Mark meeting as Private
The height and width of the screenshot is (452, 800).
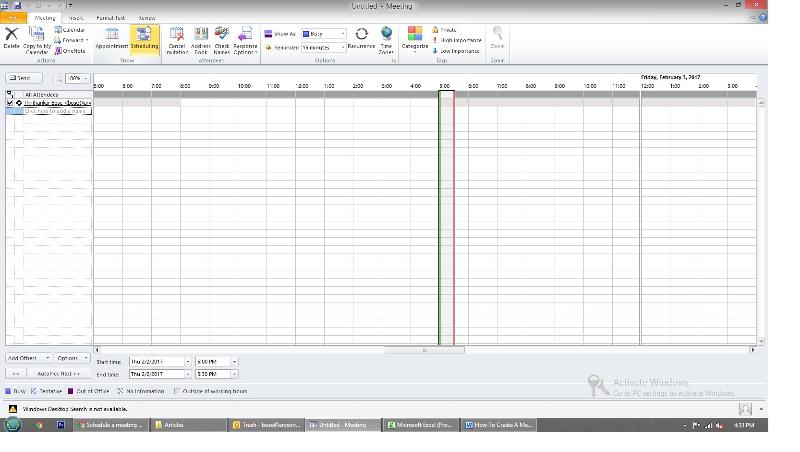pos(444,30)
